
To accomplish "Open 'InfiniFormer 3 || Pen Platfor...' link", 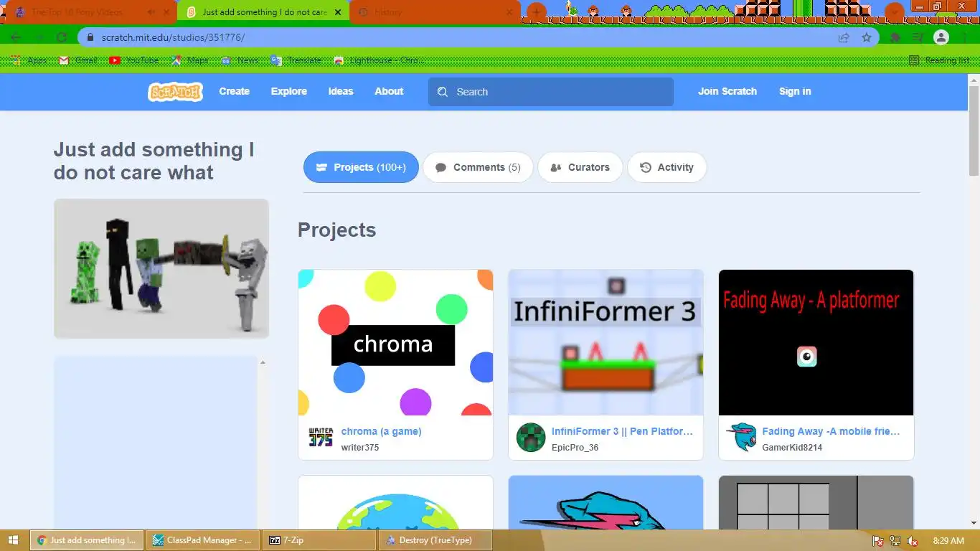I will tap(622, 431).
